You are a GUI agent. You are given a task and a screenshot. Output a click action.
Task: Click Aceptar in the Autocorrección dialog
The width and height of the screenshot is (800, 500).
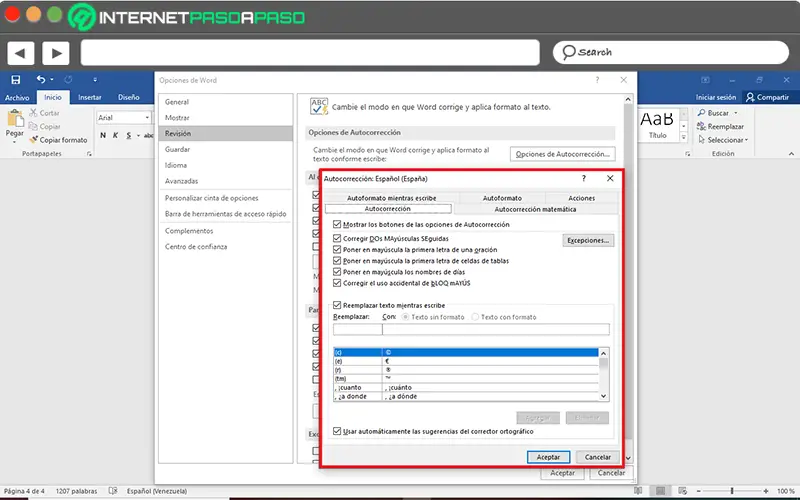[x=548, y=457]
